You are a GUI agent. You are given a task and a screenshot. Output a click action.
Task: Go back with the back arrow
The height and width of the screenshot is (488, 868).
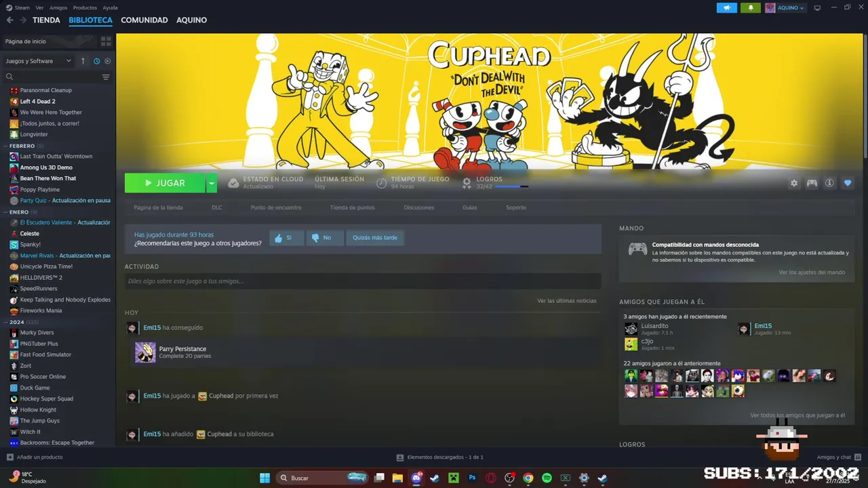coord(9,20)
